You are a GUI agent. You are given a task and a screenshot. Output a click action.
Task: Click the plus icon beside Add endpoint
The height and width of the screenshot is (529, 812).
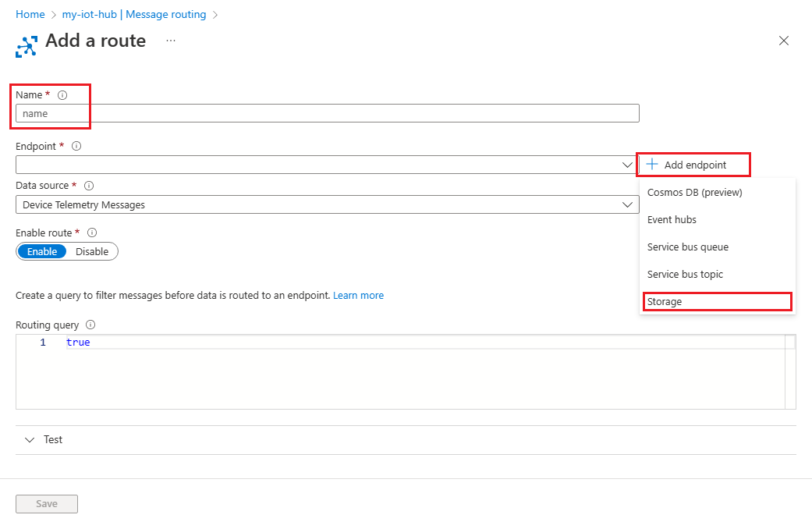(652, 165)
